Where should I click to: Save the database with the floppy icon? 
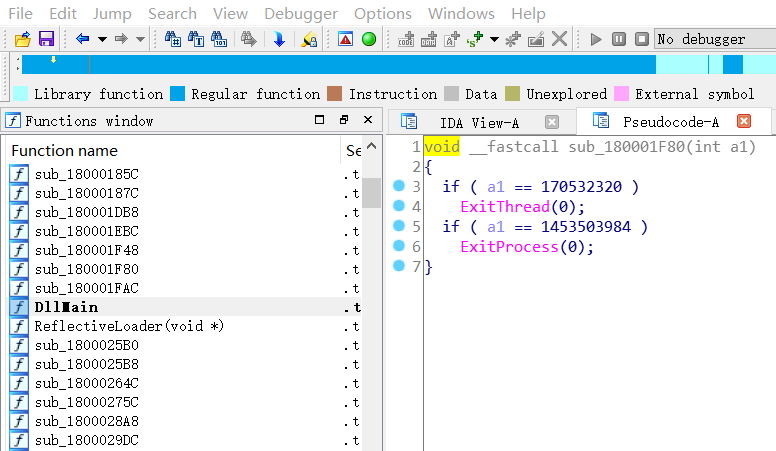coord(46,39)
